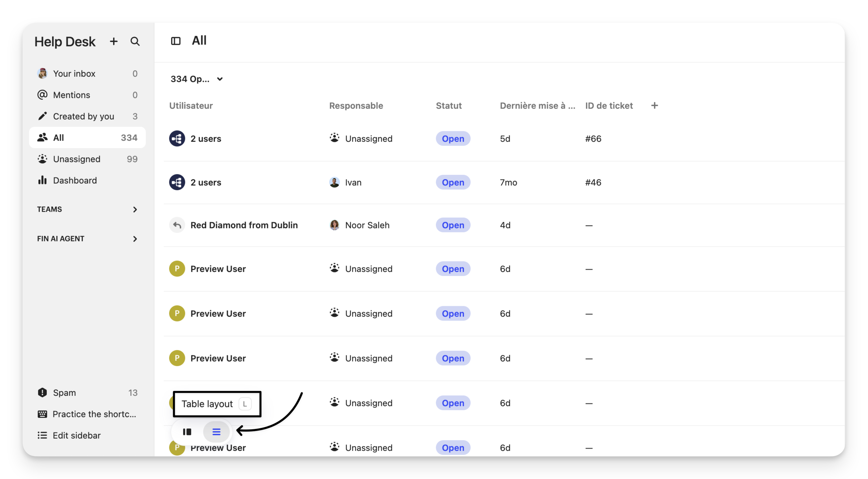
Task: Open the Spam folder
Action: tap(87, 393)
